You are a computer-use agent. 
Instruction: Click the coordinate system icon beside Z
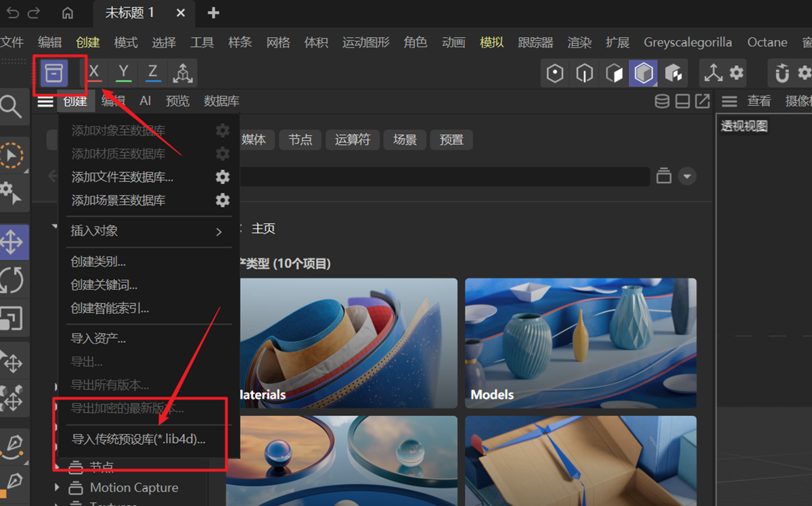tap(182, 73)
